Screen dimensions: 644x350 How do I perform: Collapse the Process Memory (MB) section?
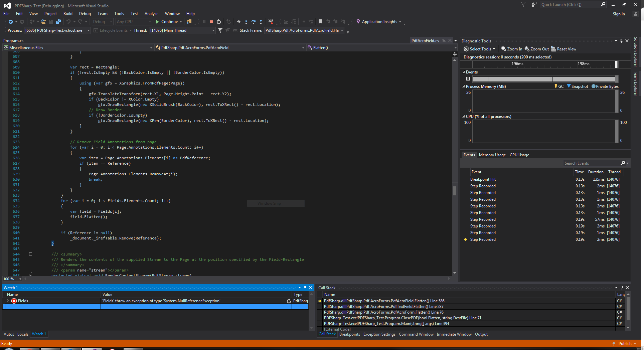[464, 86]
